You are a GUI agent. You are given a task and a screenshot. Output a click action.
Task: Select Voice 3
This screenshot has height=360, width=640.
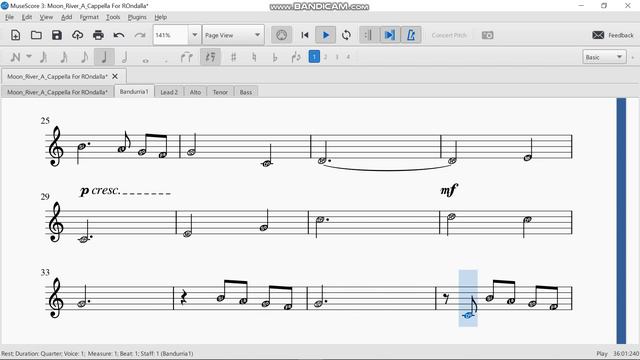337,57
